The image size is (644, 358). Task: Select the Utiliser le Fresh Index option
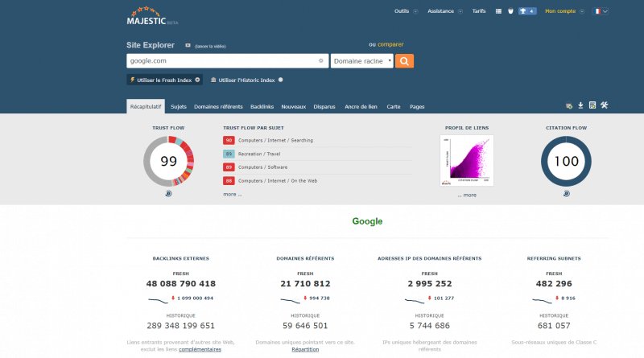[163, 80]
